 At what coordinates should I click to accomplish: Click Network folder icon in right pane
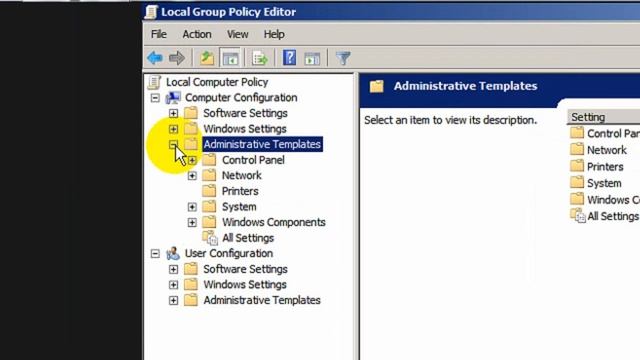577,150
